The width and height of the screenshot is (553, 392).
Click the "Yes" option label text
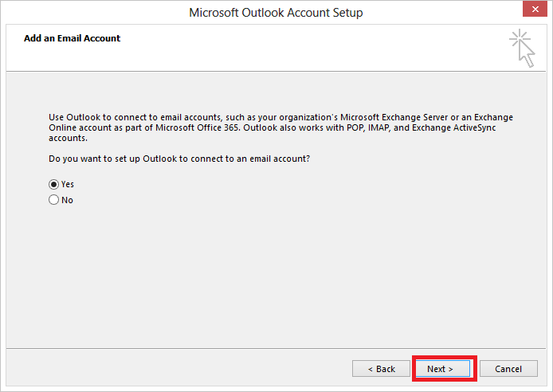(68, 184)
